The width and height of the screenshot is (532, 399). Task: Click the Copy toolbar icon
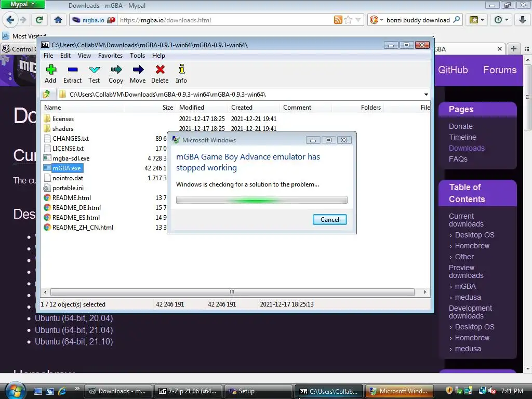[116, 70]
